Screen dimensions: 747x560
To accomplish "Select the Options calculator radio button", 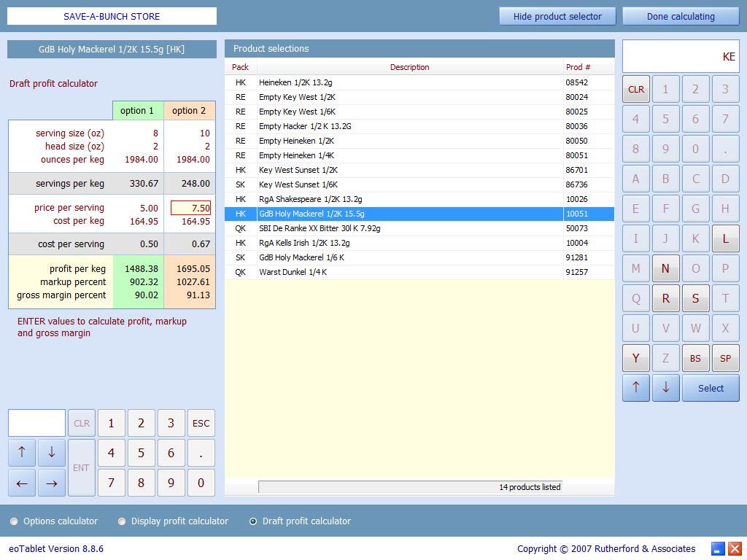I will pyautogui.click(x=15, y=521).
